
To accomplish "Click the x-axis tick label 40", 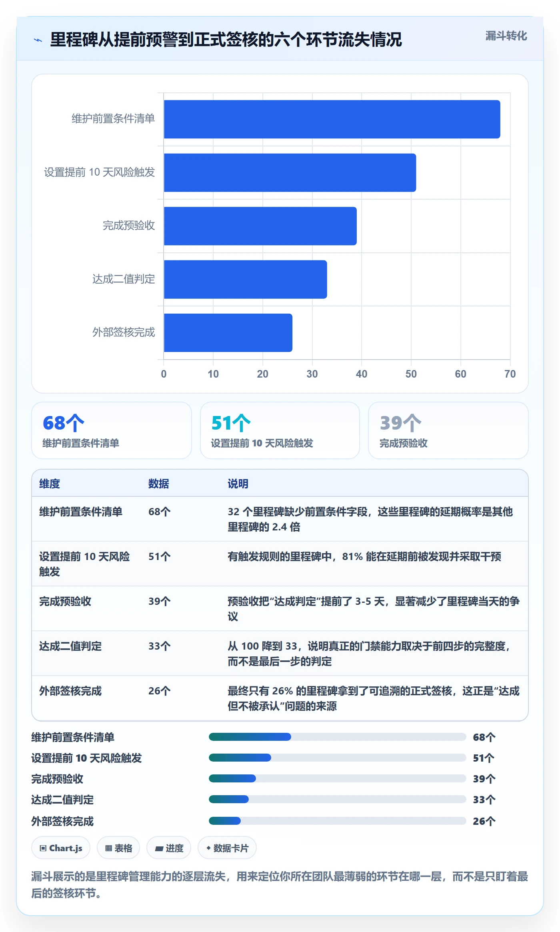I will [362, 374].
